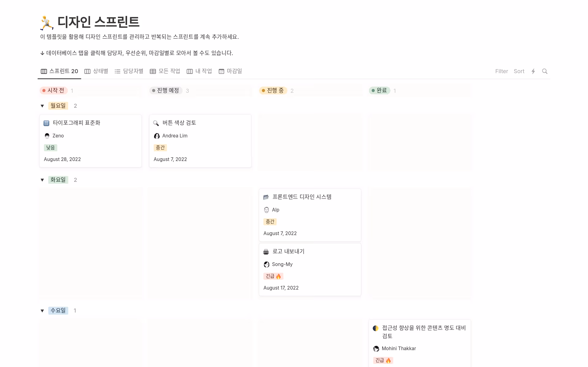Switch to the 마감일 tab
Image resolution: width=588 pixels, height=367 pixels.
tap(230, 71)
